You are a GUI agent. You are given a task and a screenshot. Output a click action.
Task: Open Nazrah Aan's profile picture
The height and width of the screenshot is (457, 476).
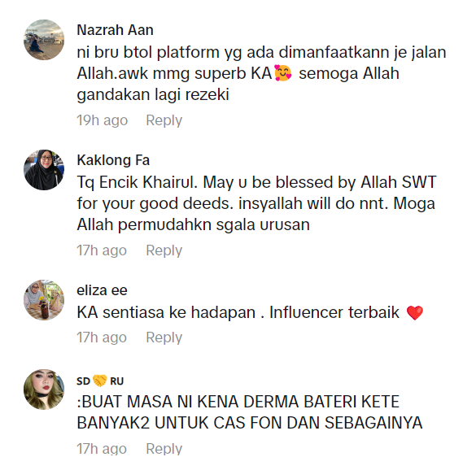[x=44, y=40]
